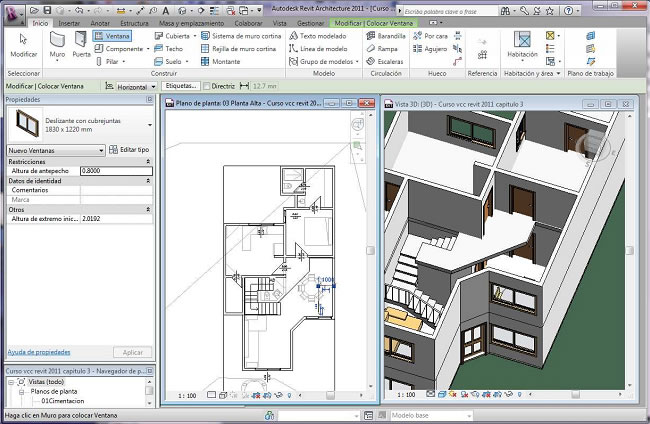Collapse the Vistas (todo) tree node

tap(11, 381)
